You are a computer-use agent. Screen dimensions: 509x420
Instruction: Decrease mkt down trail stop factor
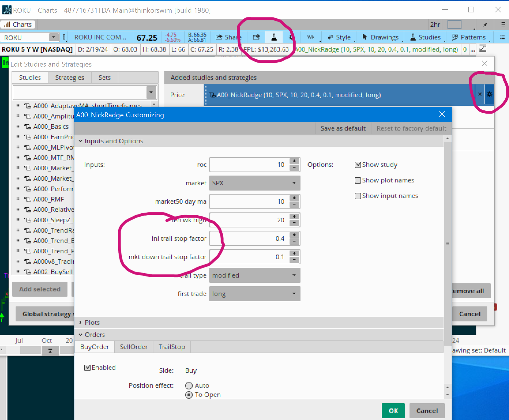[x=294, y=260]
